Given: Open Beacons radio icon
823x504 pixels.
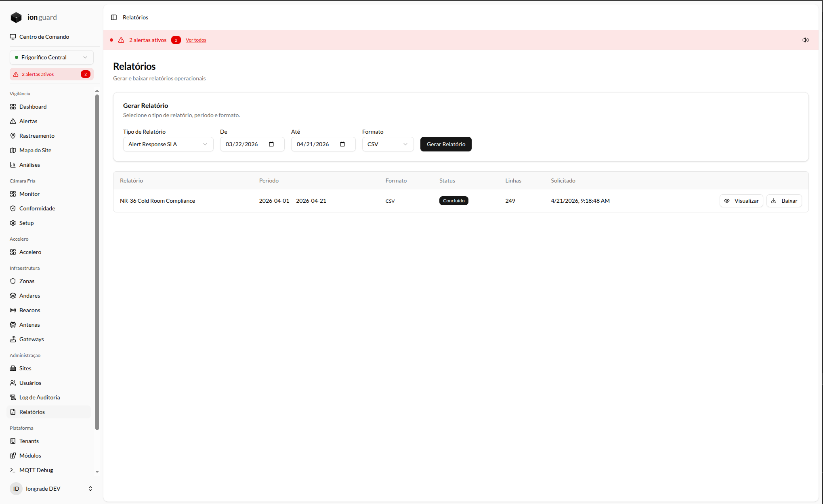Looking at the screenshot, I should pos(13,310).
